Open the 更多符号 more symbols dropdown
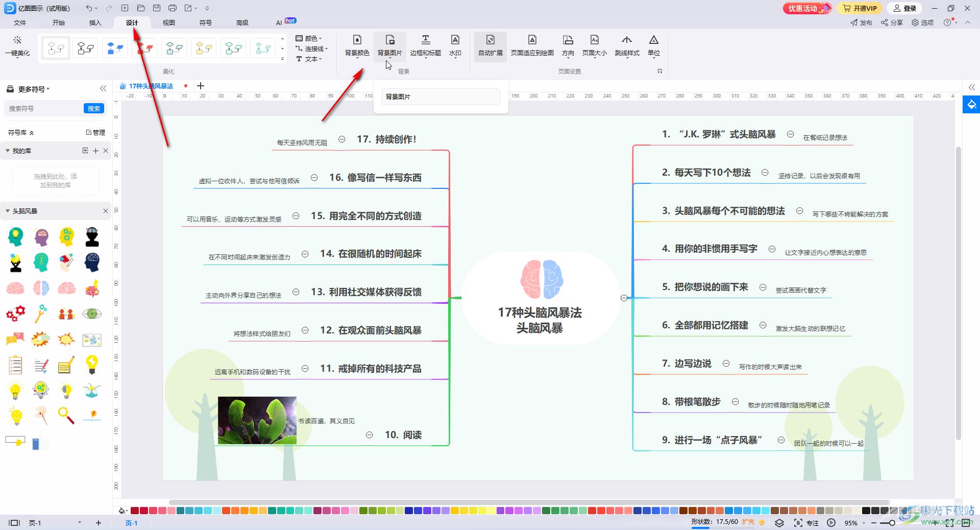 point(29,89)
